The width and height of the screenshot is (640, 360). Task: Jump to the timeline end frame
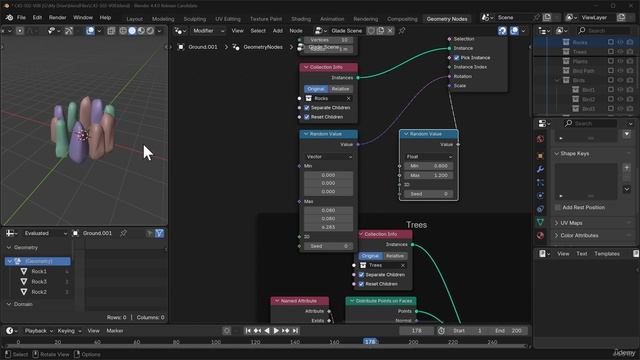coord(295,331)
